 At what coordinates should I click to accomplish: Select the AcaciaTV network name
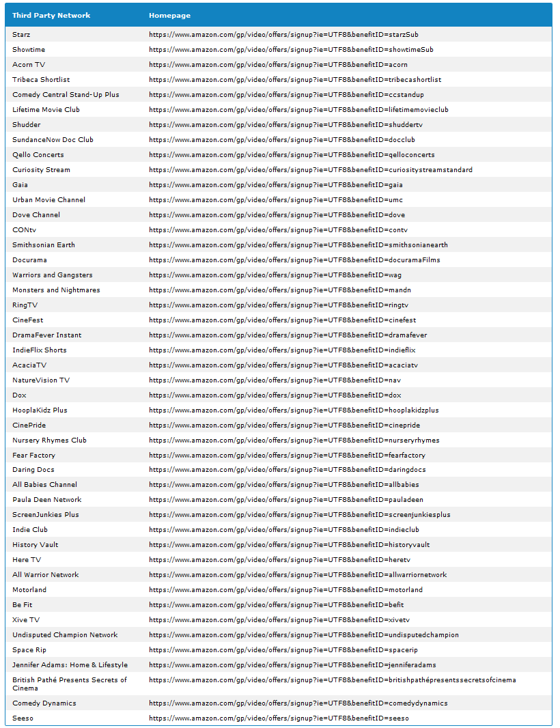[x=29, y=365]
